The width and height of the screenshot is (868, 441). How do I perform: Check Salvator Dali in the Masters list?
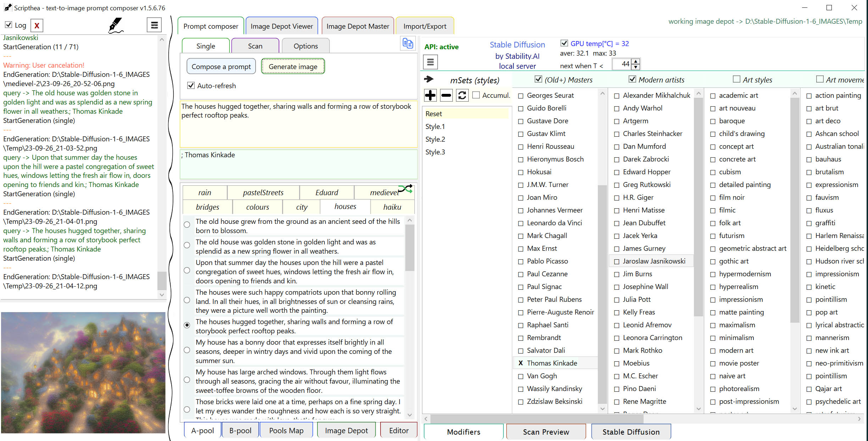[x=521, y=351]
